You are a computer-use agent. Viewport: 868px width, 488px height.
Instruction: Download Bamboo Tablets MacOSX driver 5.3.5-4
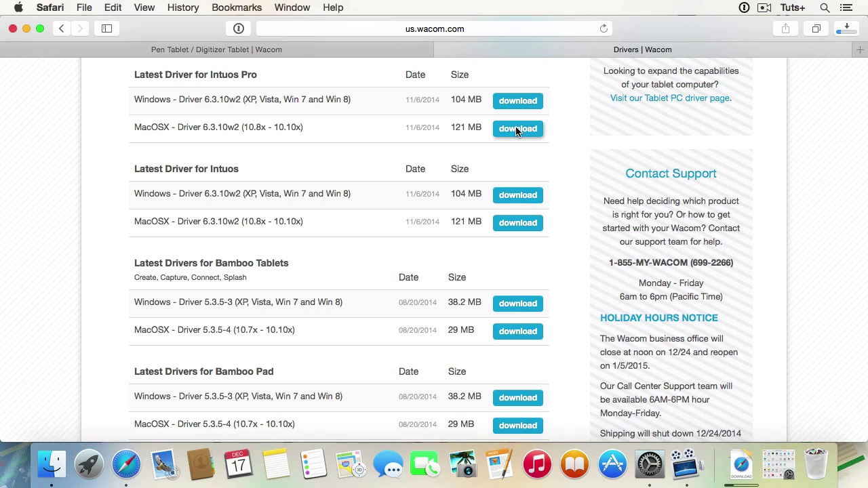(518, 331)
